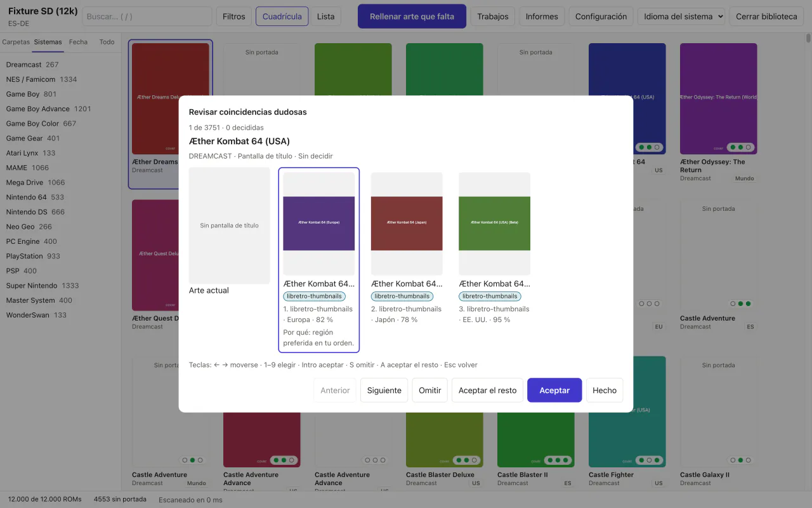Click libretro-thumbnails badge on the EE. UU. candidate

click(490, 297)
